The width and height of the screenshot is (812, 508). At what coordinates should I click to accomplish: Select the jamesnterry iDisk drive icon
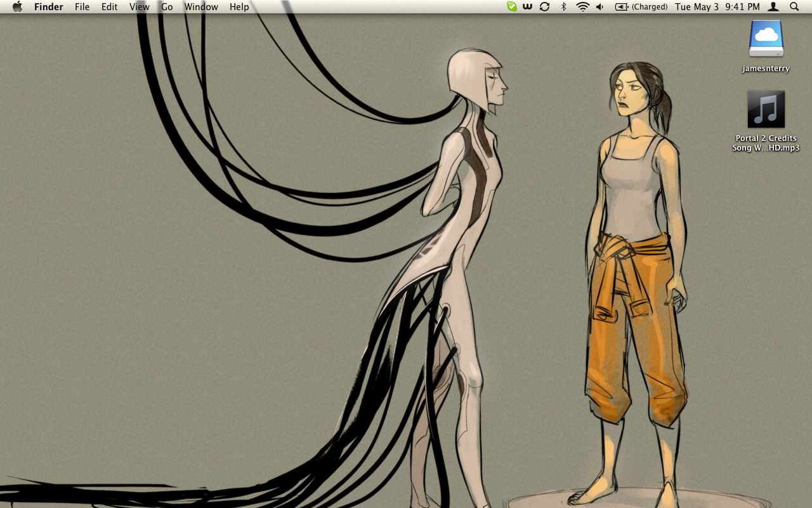point(766,39)
